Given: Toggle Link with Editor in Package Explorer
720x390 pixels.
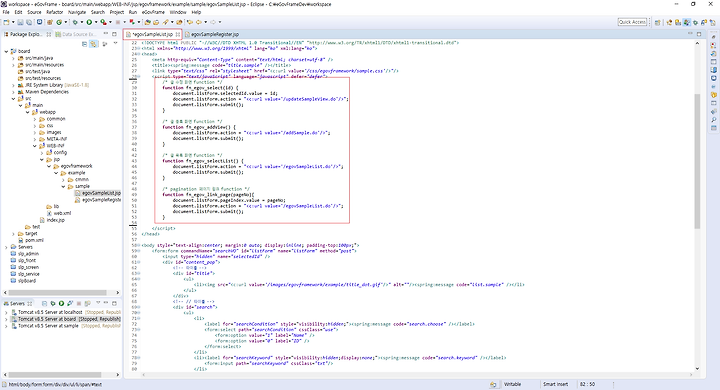Looking at the screenshot, I should (x=93, y=44).
